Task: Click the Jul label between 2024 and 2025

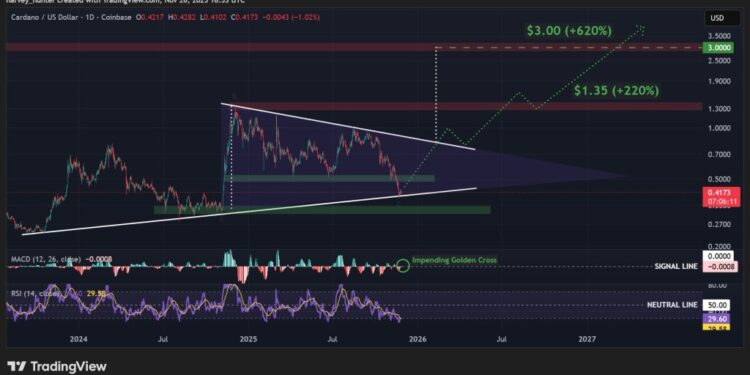Action: (163, 339)
